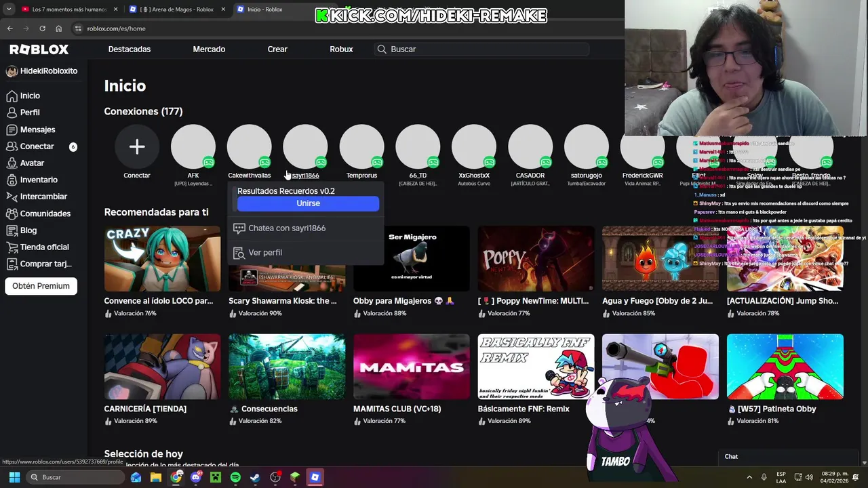Close the YouTube tab
Screen dimensions: 868x488
pyautogui.click(x=116, y=9)
